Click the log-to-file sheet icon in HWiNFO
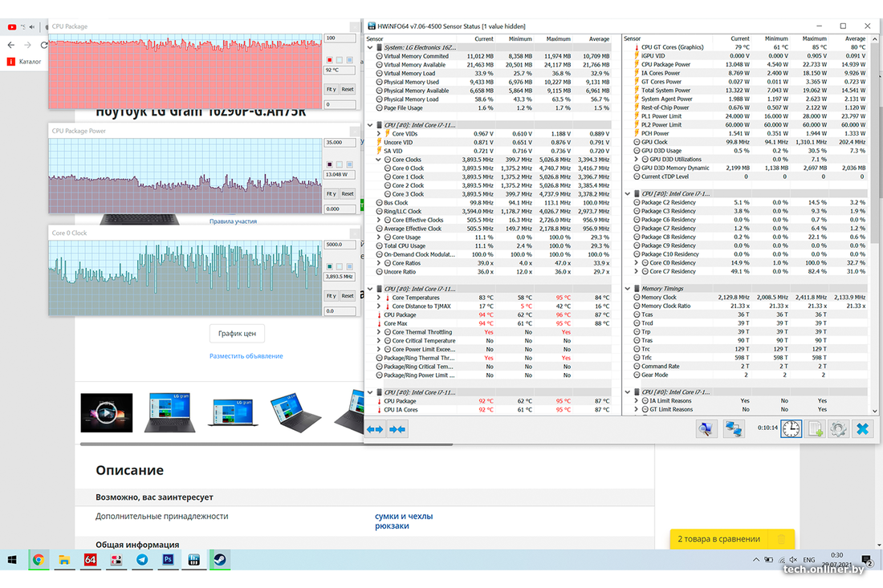883x588 pixels. (816, 428)
